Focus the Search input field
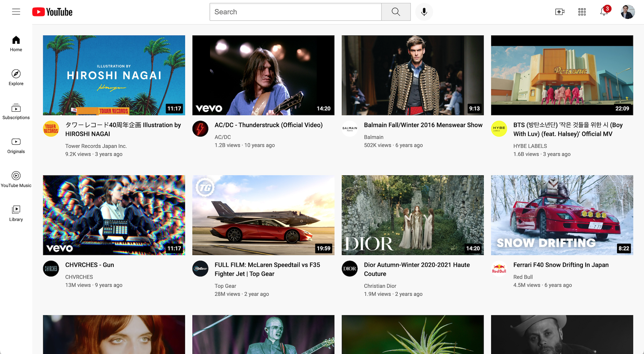This screenshot has height=354, width=644. pyautogui.click(x=296, y=12)
